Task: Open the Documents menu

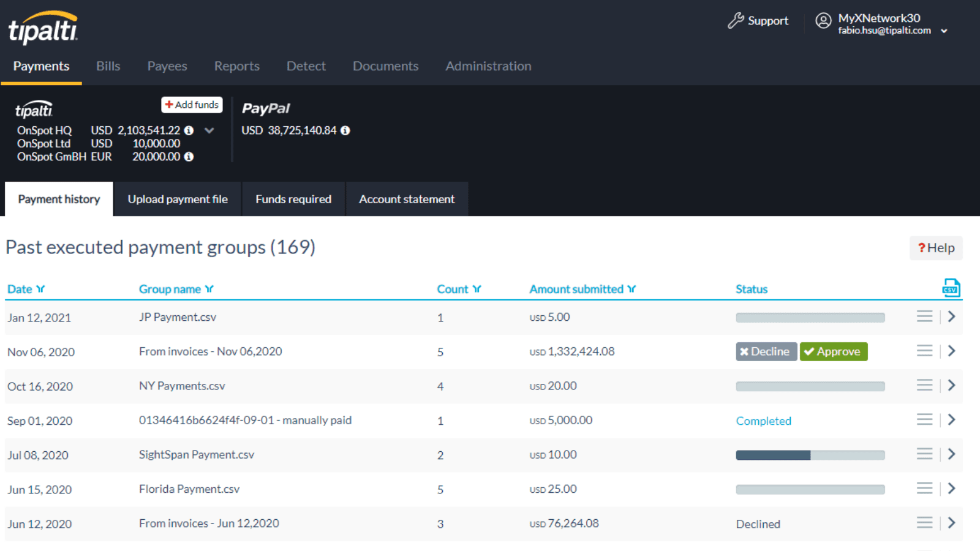Action: pyautogui.click(x=385, y=66)
